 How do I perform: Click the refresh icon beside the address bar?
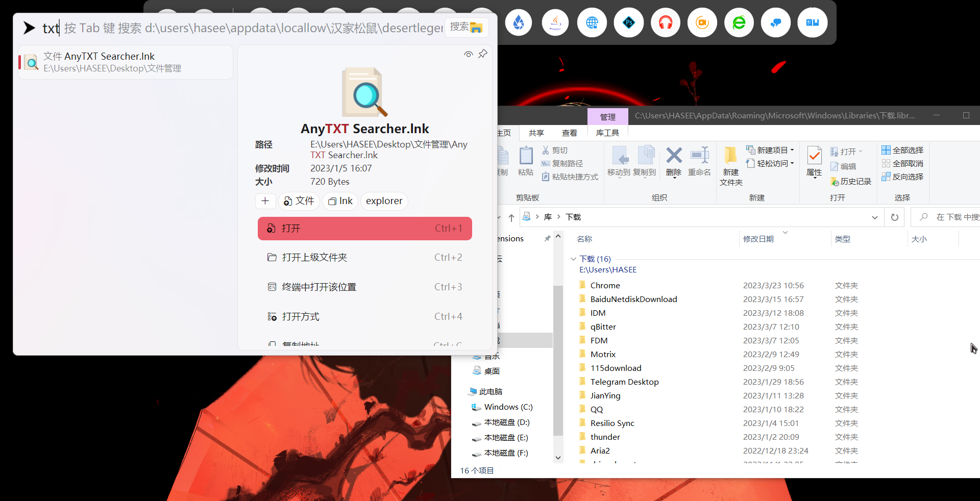[894, 217]
